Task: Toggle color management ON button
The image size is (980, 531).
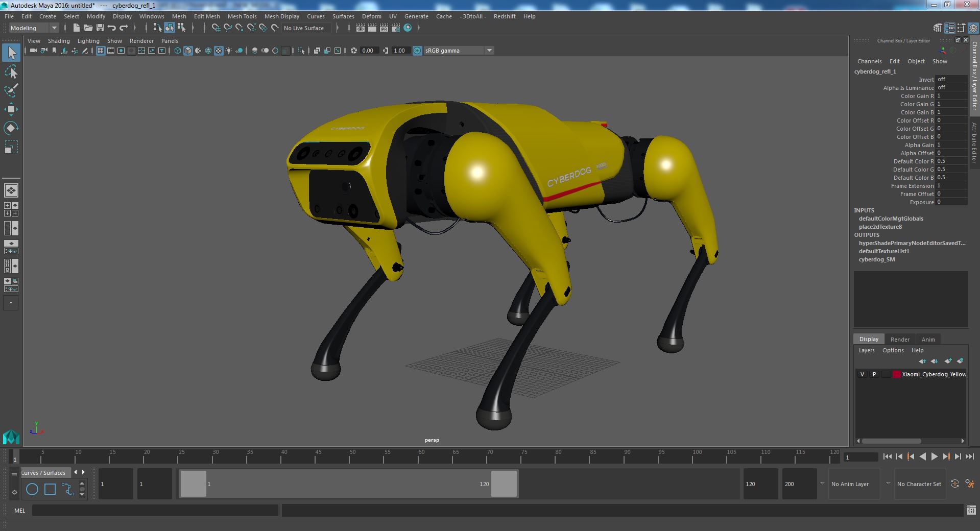Action: click(417, 51)
